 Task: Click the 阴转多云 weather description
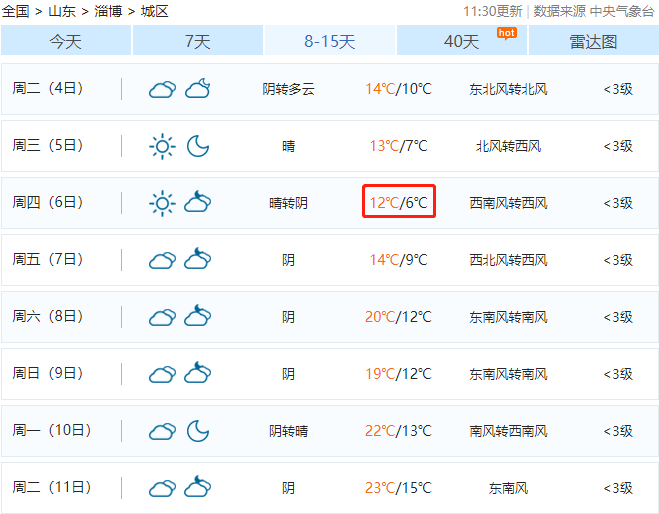click(x=288, y=89)
